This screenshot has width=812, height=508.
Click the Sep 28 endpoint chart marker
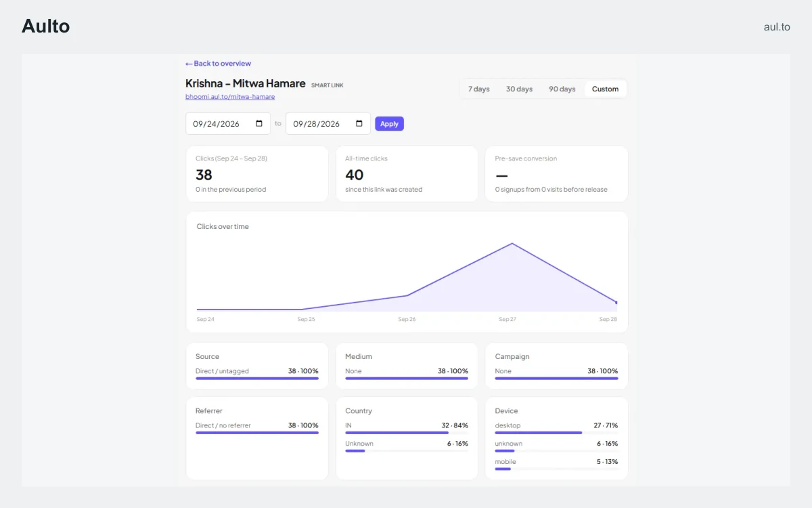coord(616,302)
